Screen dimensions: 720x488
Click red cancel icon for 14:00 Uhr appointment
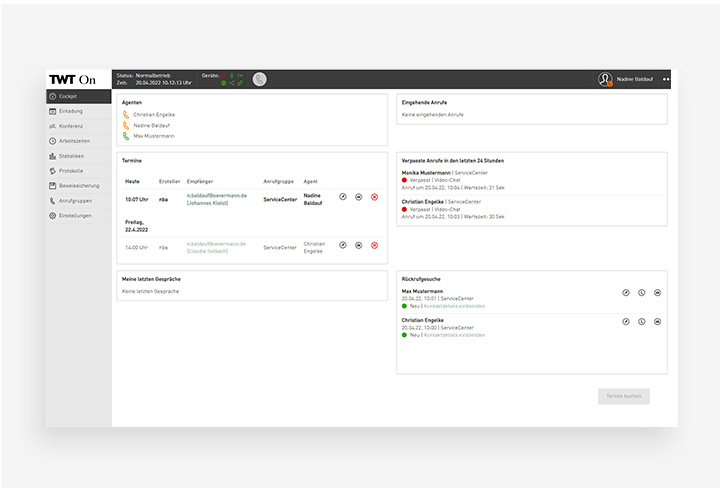374,245
